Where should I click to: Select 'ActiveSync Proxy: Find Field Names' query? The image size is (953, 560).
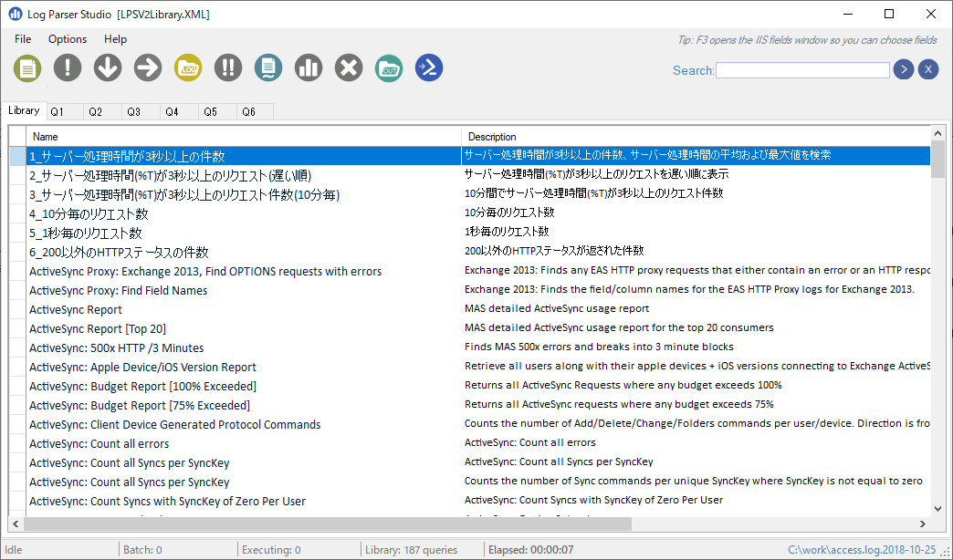click(x=118, y=290)
